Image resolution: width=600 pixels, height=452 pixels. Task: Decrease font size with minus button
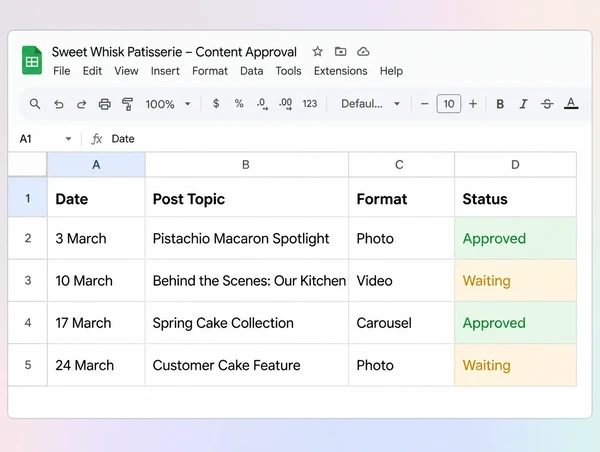(424, 104)
